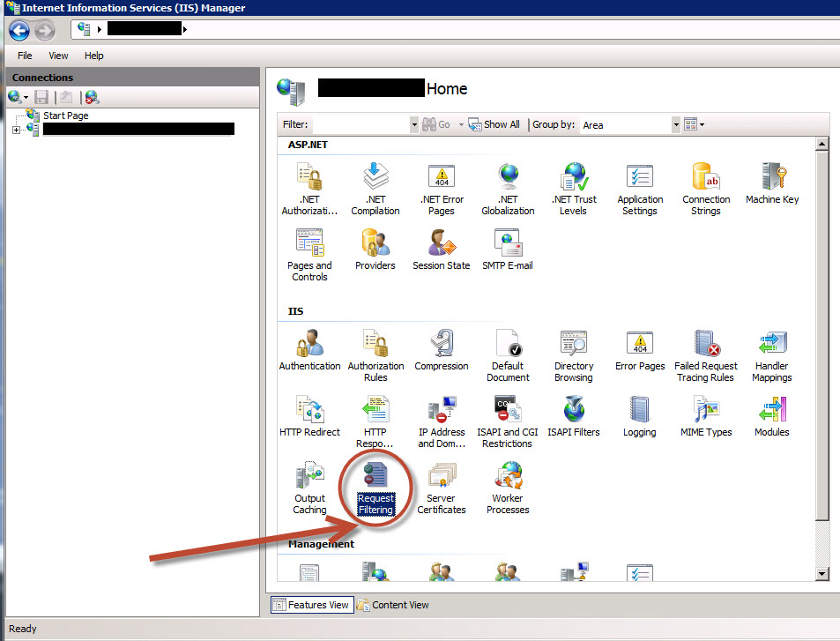Click the Show All button
Screen dimensions: 840x641
pyautogui.click(x=494, y=124)
